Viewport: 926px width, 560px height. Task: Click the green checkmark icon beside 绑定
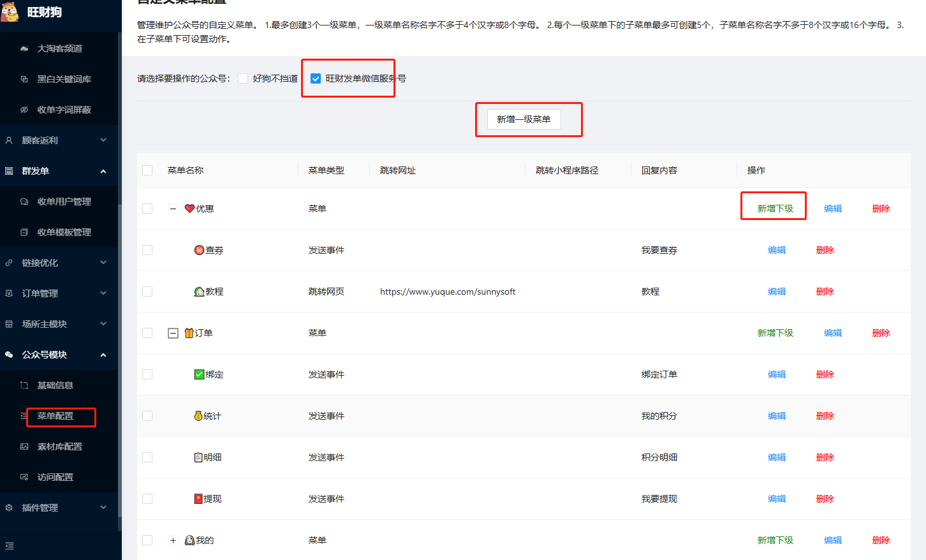tap(199, 374)
